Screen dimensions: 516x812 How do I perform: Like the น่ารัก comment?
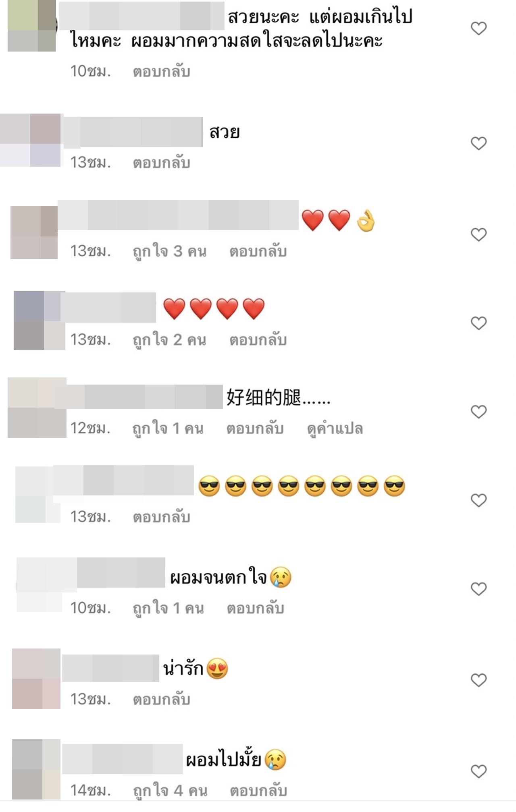pos(479,680)
